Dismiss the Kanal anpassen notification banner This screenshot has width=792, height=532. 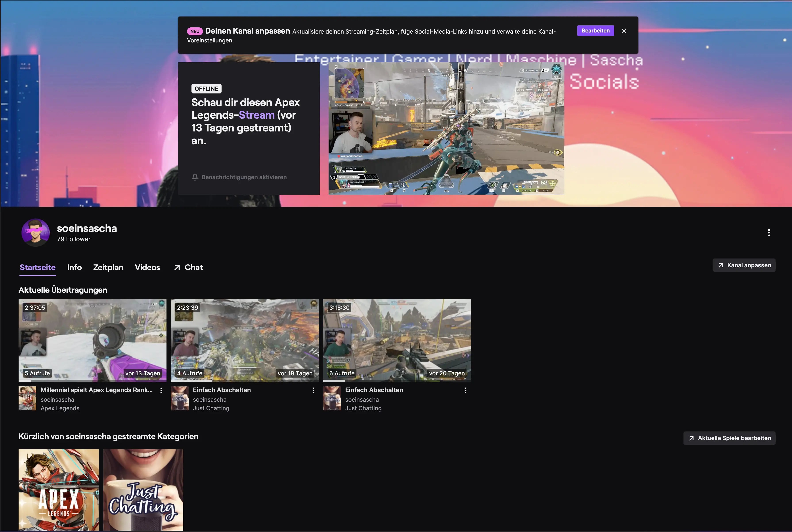[x=624, y=31]
